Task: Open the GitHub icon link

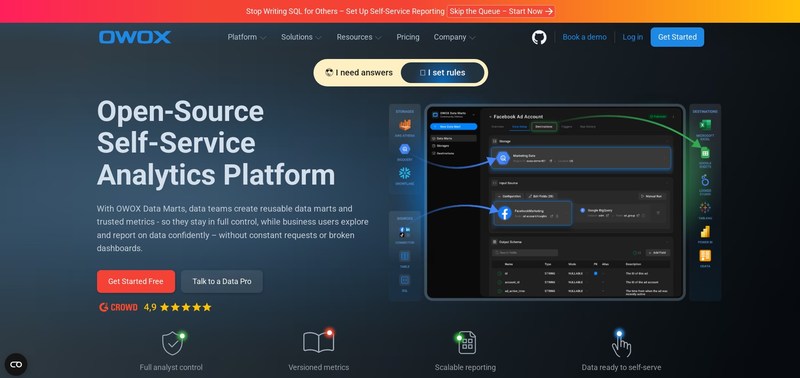Action: (x=539, y=37)
